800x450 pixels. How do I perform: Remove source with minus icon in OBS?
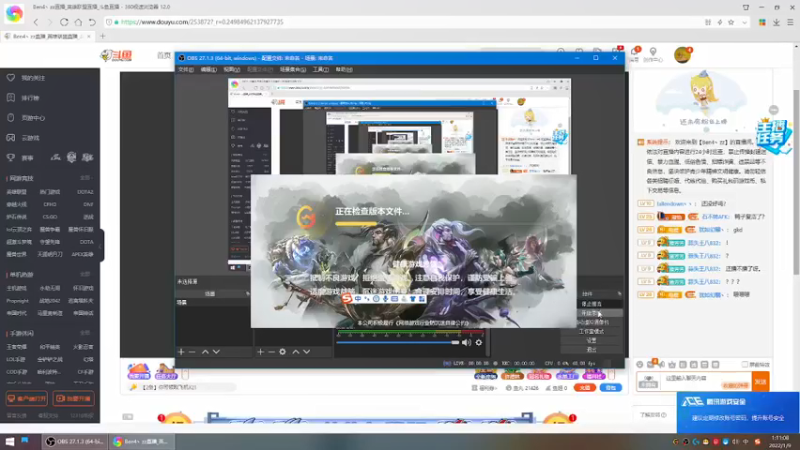click(271, 352)
